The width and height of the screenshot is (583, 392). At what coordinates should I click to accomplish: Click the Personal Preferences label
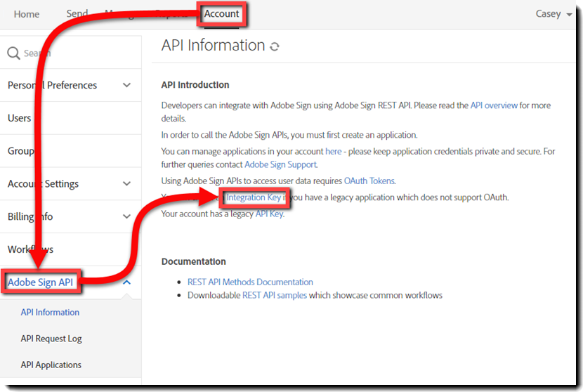[52, 85]
